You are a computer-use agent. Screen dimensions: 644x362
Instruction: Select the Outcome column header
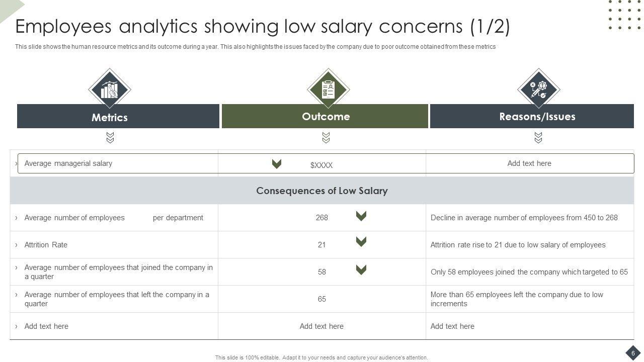tap(325, 117)
